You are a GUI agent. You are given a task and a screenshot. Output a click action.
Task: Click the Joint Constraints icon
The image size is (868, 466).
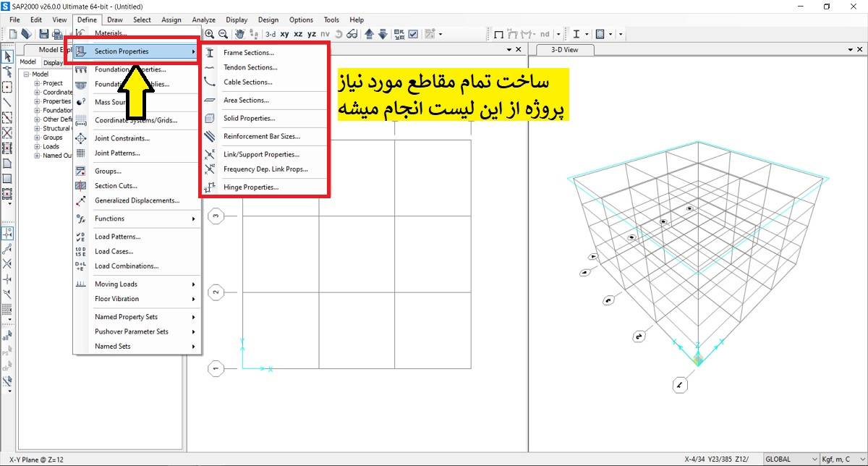[81, 138]
